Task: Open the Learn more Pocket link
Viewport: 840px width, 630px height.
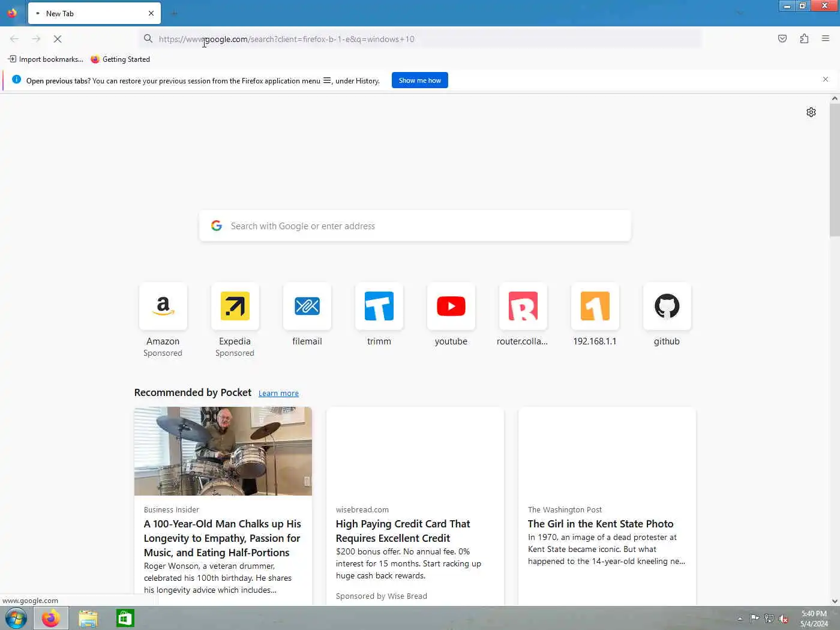Action: coord(278,394)
